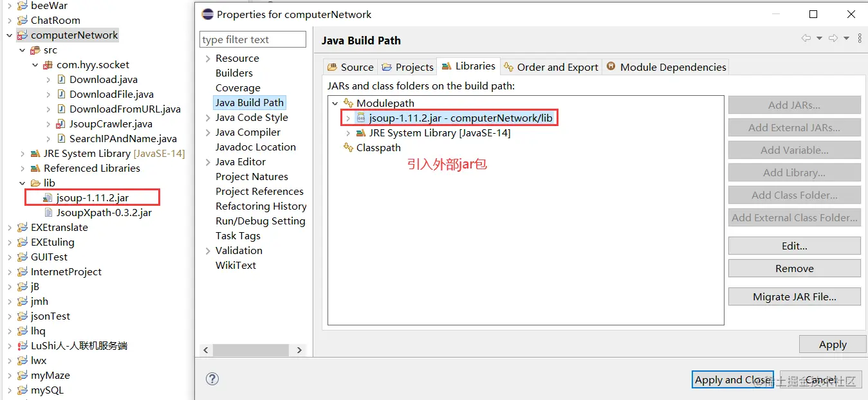Select SearchIPAndName.java in Package Explorer
868x400 pixels.
[123, 139]
